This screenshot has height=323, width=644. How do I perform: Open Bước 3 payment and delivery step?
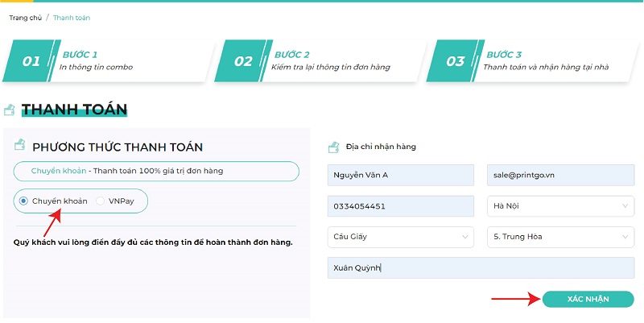click(545, 61)
